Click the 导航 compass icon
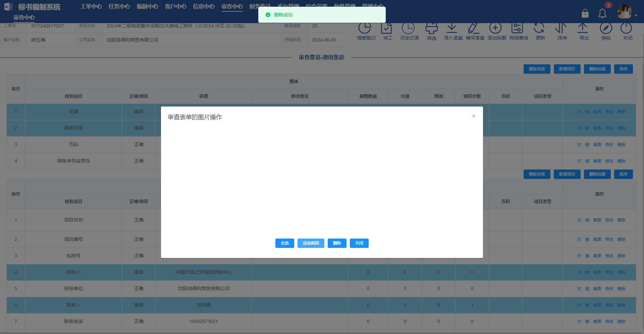Viewport: 644px width, 334px height. [x=606, y=28]
